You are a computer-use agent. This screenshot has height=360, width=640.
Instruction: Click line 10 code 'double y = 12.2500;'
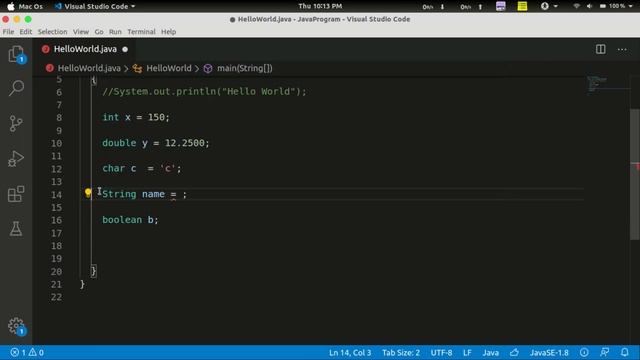point(156,143)
